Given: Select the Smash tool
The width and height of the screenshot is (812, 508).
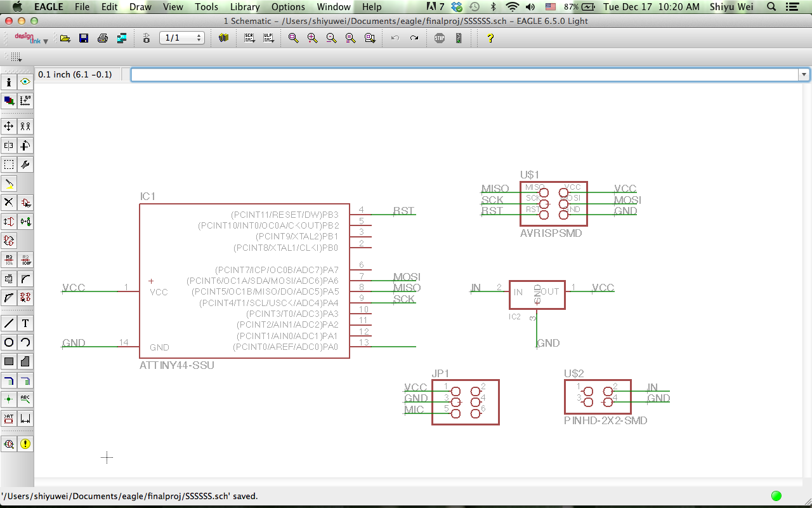Looking at the screenshot, I should 9,279.
